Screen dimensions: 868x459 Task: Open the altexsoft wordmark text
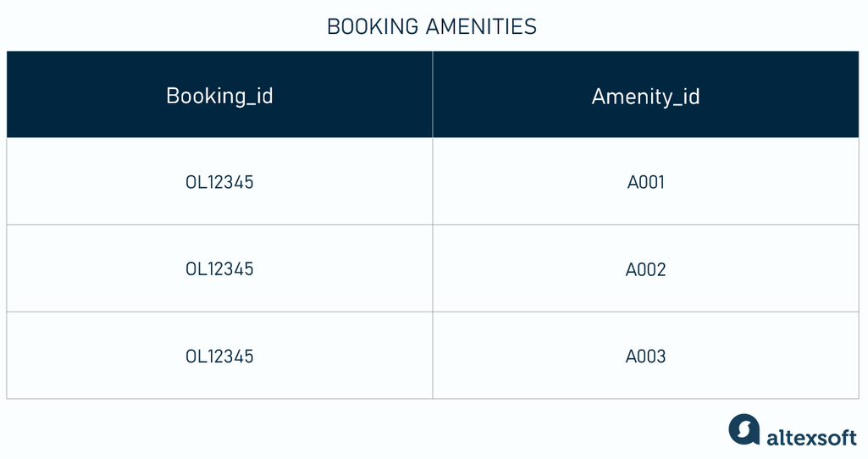[x=811, y=438]
